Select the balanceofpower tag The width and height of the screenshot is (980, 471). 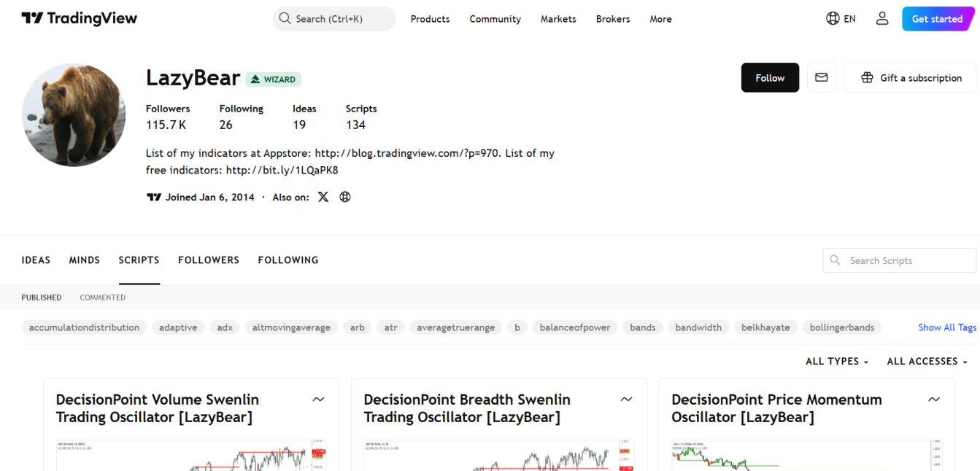575,327
